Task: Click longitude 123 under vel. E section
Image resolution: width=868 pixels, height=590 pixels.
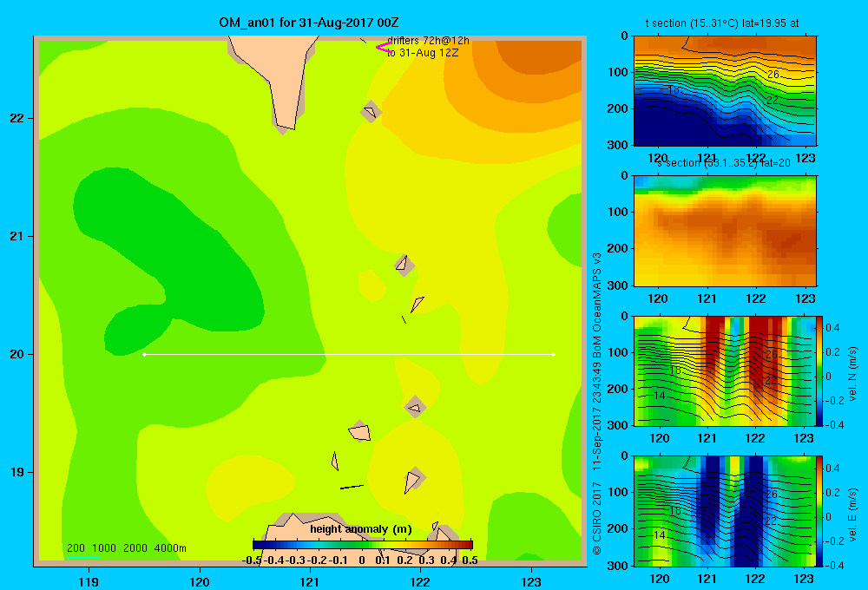Action: 804,579
